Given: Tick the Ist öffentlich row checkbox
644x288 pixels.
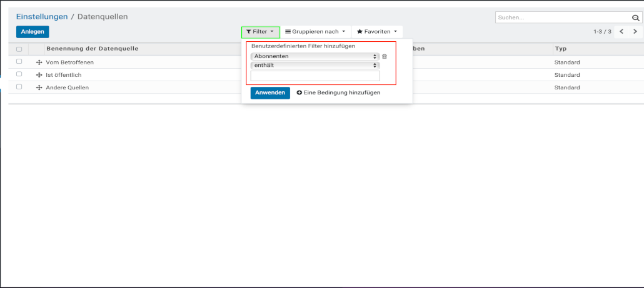Looking at the screenshot, I should point(19,74).
